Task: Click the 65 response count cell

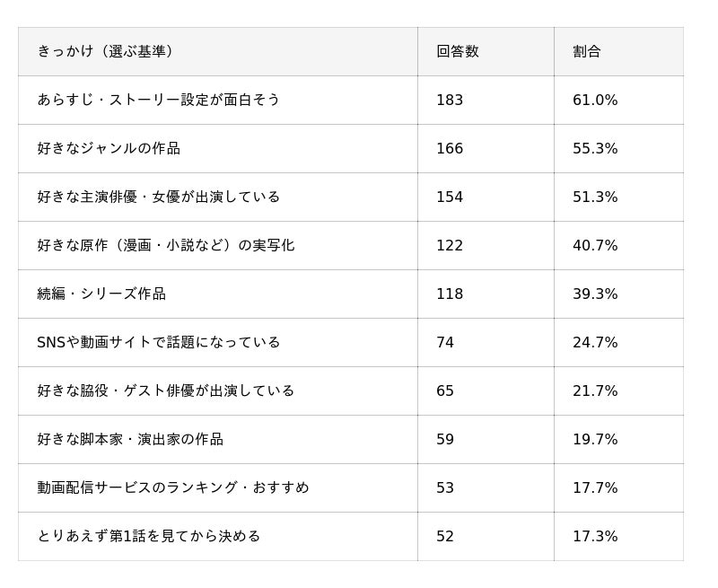Action: pyautogui.click(x=445, y=391)
